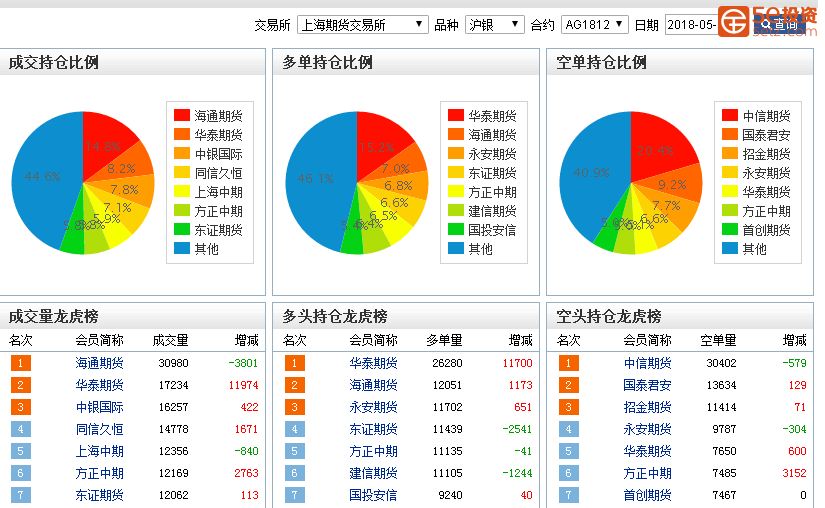Click the 多单量 column header
825x508 pixels.
coord(445,340)
